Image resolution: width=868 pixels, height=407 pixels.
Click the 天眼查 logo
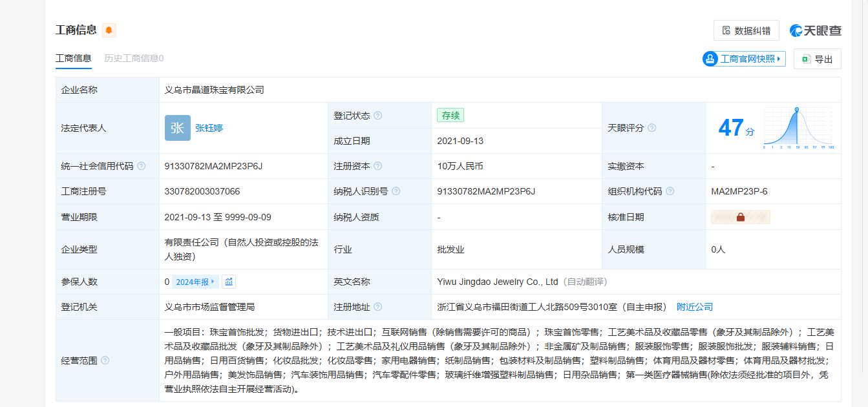pos(816,30)
